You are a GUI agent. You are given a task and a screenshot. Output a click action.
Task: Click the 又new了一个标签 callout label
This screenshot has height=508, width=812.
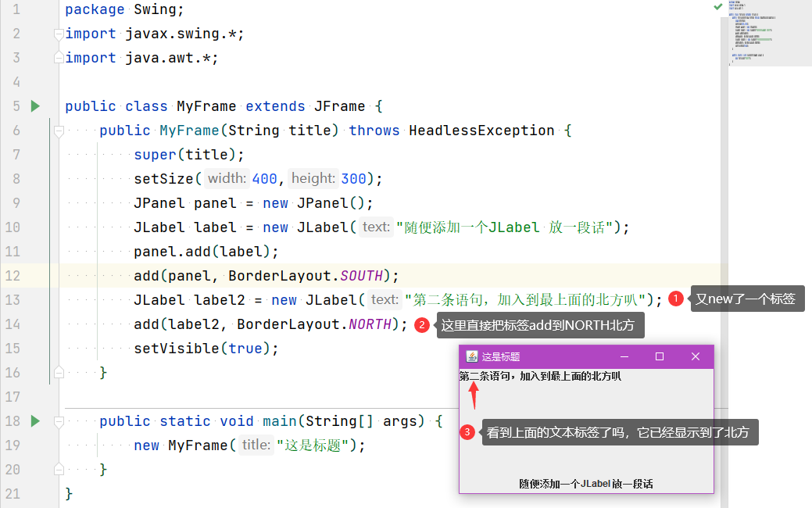pyautogui.click(x=746, y=299)
